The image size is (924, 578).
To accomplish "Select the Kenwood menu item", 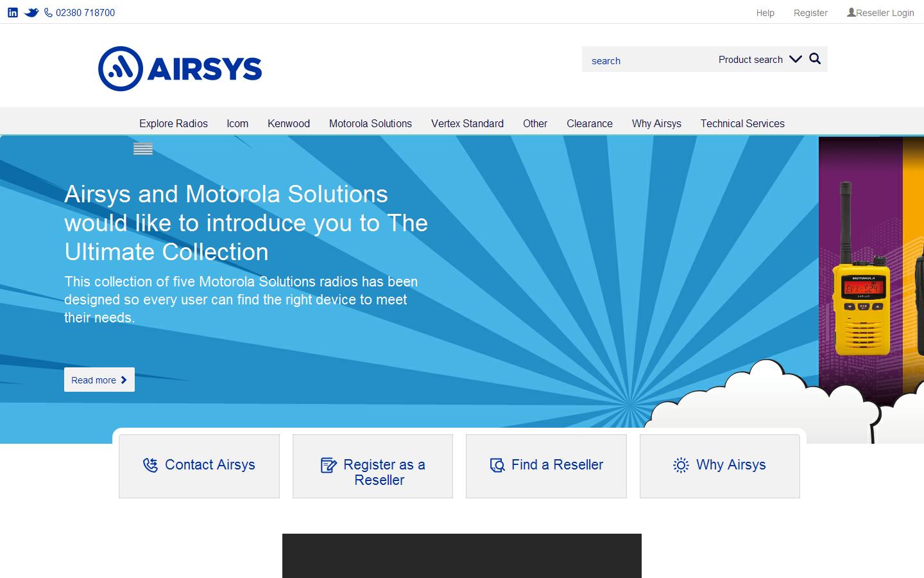I will tap(289, 123).
